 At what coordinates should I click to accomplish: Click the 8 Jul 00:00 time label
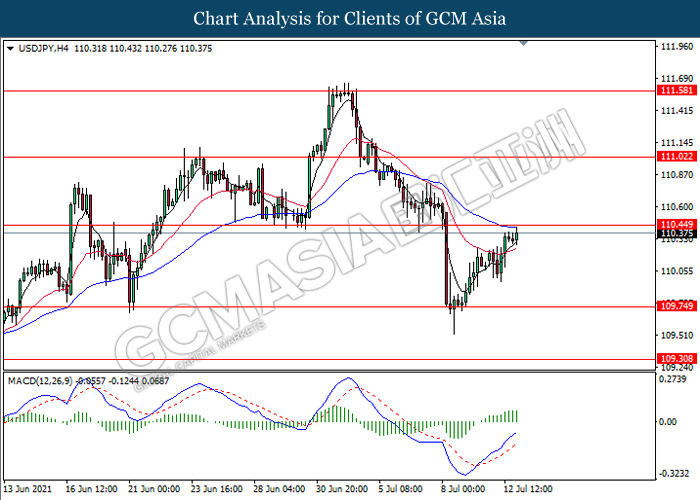click(463, 489)
